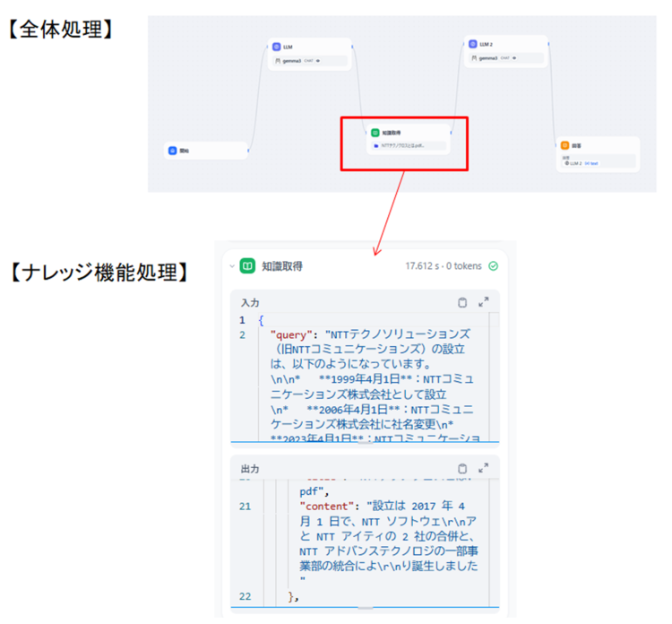Expand the 入力 editor to fullscreen
Image resolution: width=672 pixels, height=624 pixels.
click(483, 302)
